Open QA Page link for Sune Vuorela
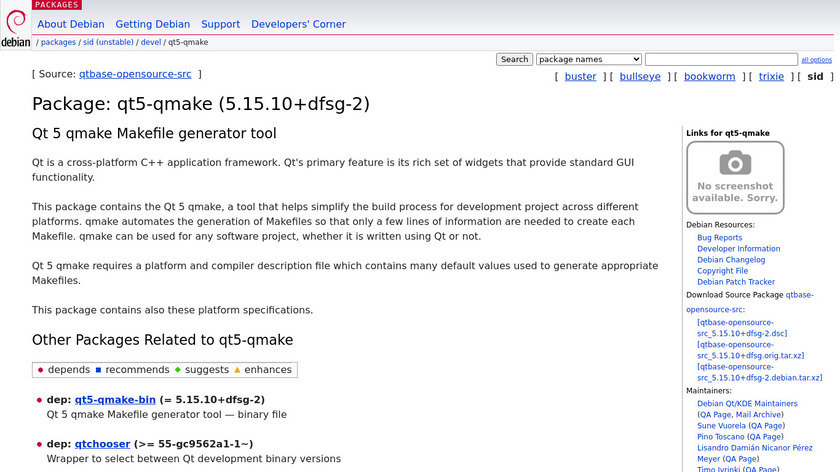Viewport: 840px width, 472px height. [766, 426]
